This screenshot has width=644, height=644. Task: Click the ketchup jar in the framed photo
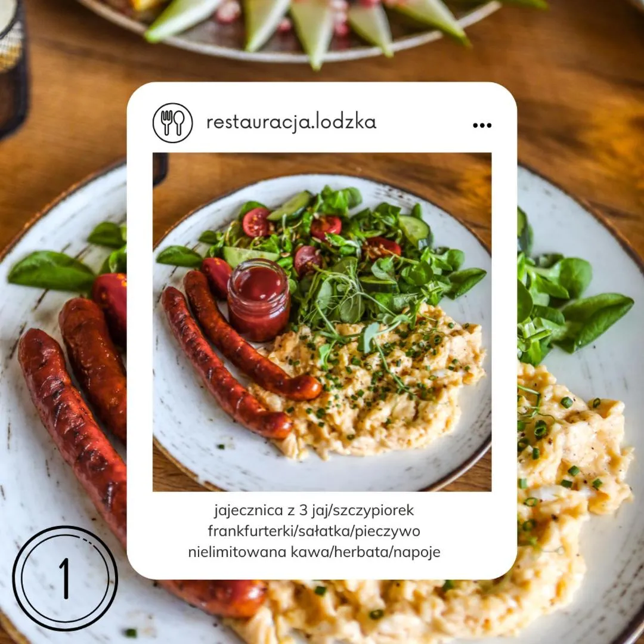coord(258,300)
